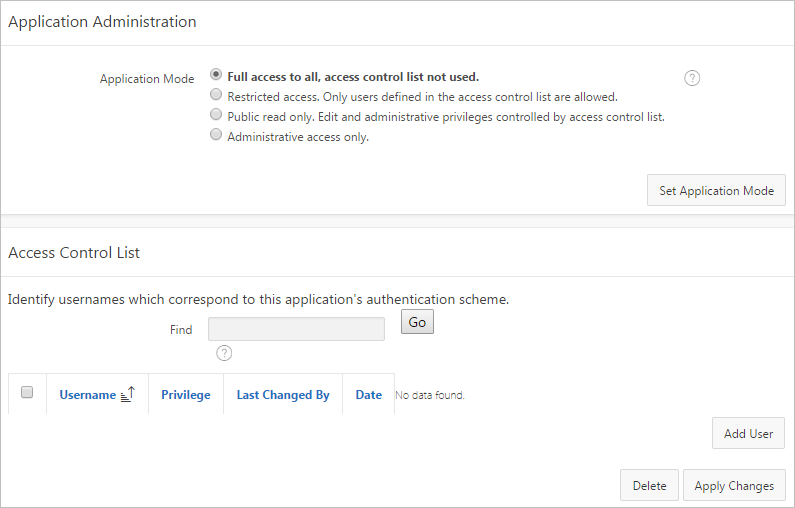The image size is (795, 508).
Task: Click the Go button next to Find
Action: [417, 322]
